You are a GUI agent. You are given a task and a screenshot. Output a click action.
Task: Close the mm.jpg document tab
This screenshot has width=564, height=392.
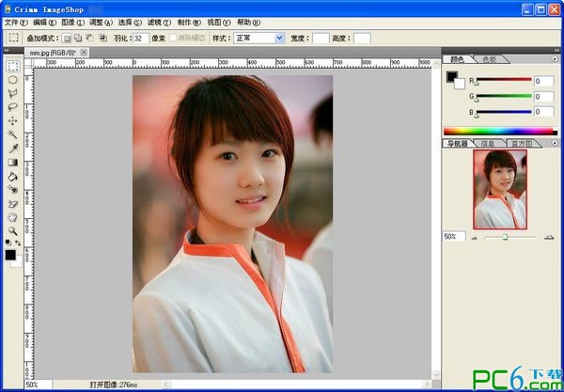tap(84, 53)
